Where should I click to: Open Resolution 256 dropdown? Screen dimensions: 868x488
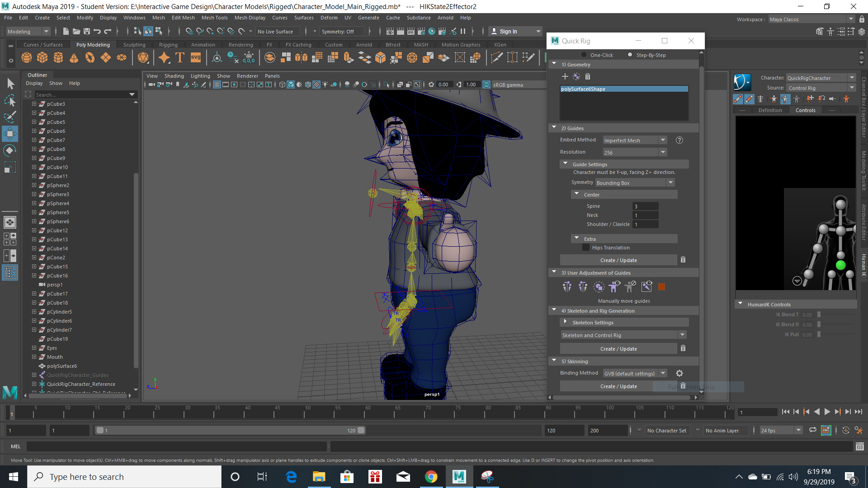tap(634, 152)
